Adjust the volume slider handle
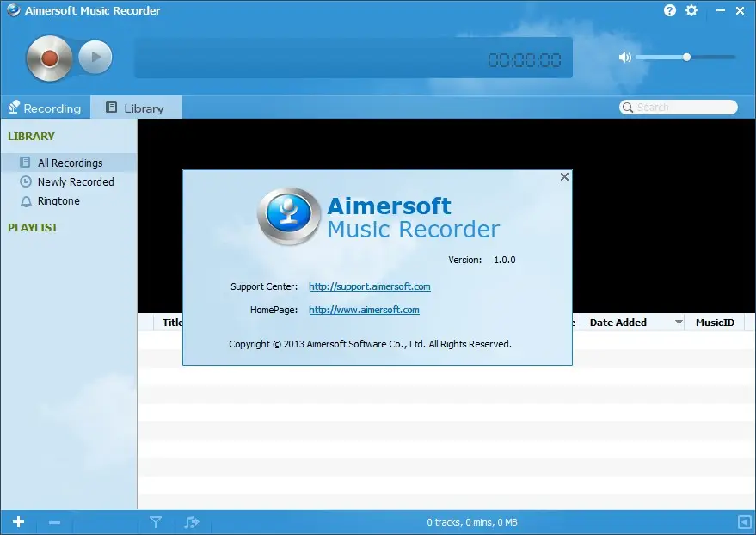Viewport: 756px width, 535px height. [686, 57]
